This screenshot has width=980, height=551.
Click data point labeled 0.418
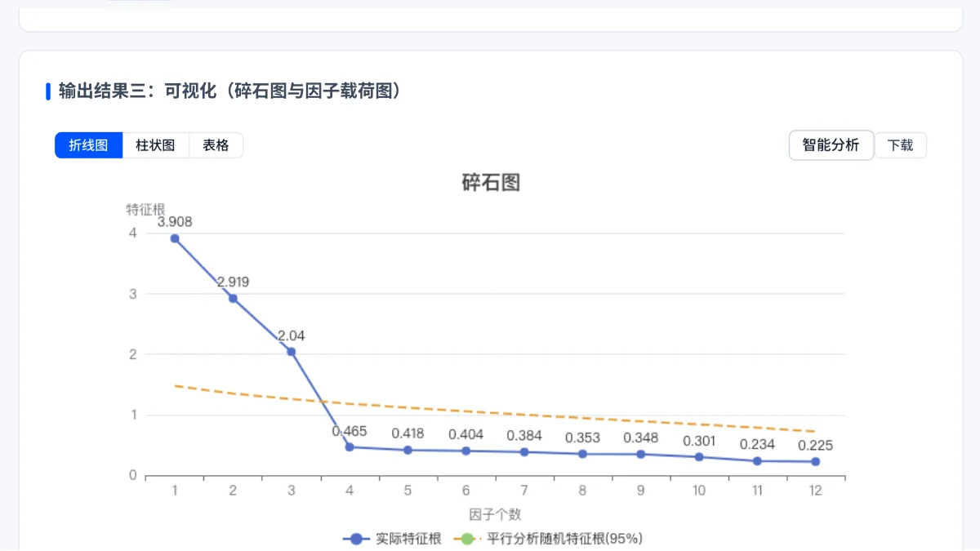408,450
